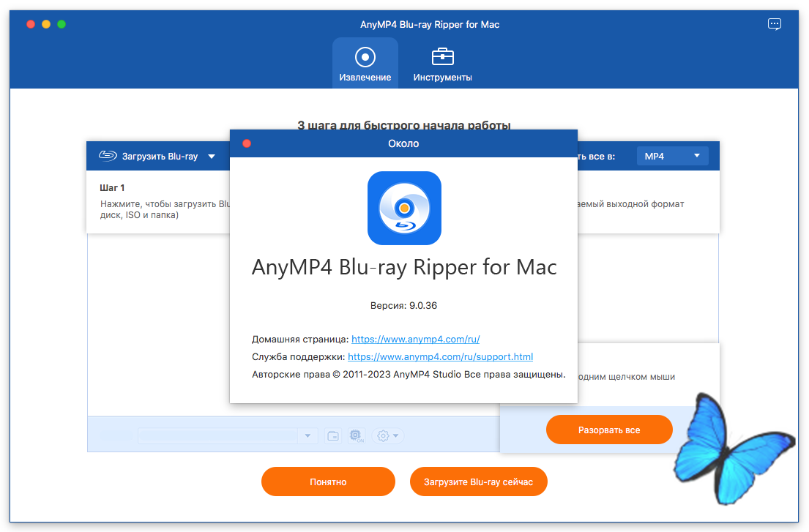The image size is (809, 532).
Task: Click Загрузите Blu-ray сейчас button
Action: [478, 482]
